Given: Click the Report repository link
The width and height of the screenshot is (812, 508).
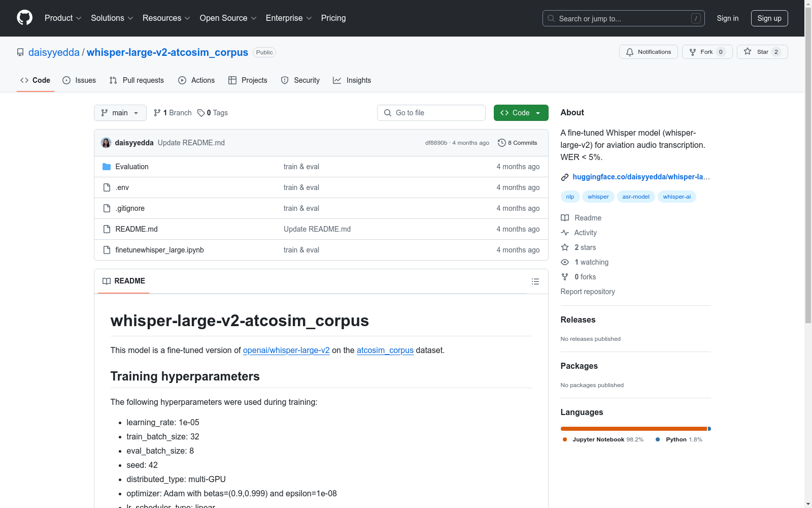Looking at the screenshot, I should click(588, 292).
